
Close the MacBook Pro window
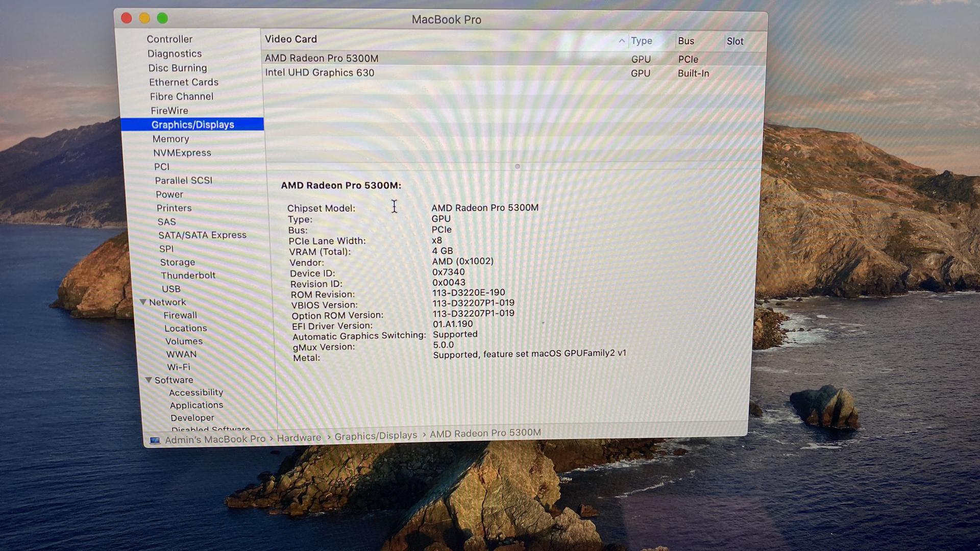tap(127, 18)
